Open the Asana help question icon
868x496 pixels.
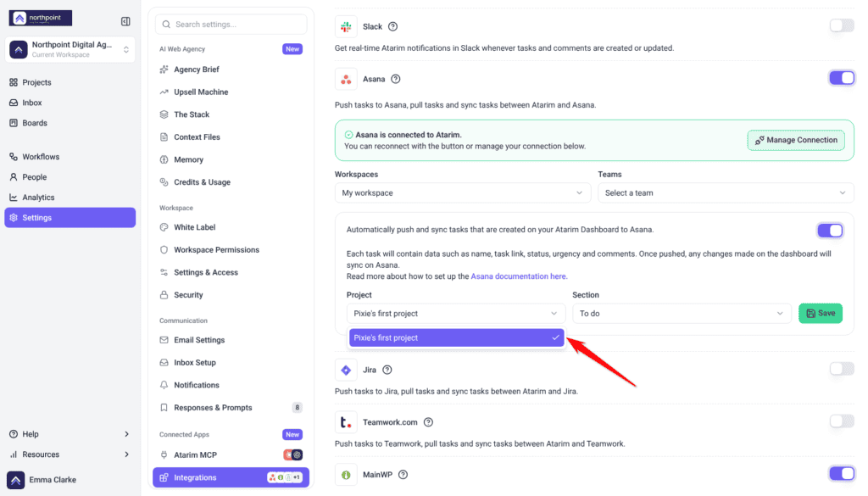click(395, 79)
